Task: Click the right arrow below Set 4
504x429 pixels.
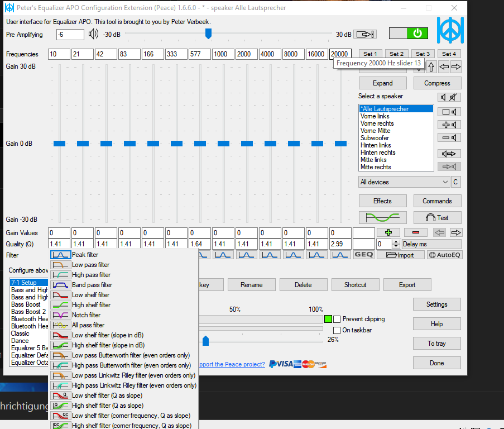Action: pyautogui.click(x=456, y=67)
